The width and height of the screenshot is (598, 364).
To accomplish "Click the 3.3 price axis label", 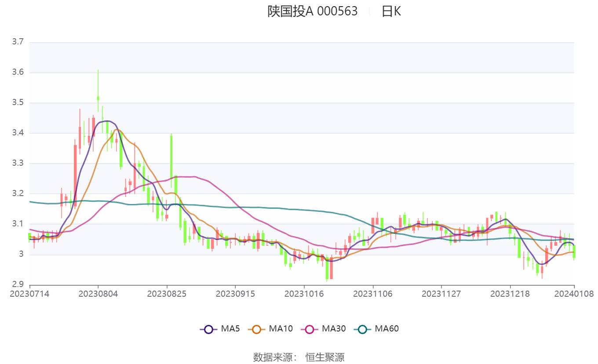I will point(18,164).
